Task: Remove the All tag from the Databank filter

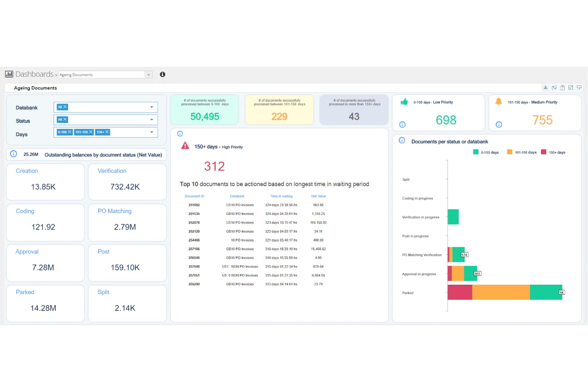Action: (65, 107)
